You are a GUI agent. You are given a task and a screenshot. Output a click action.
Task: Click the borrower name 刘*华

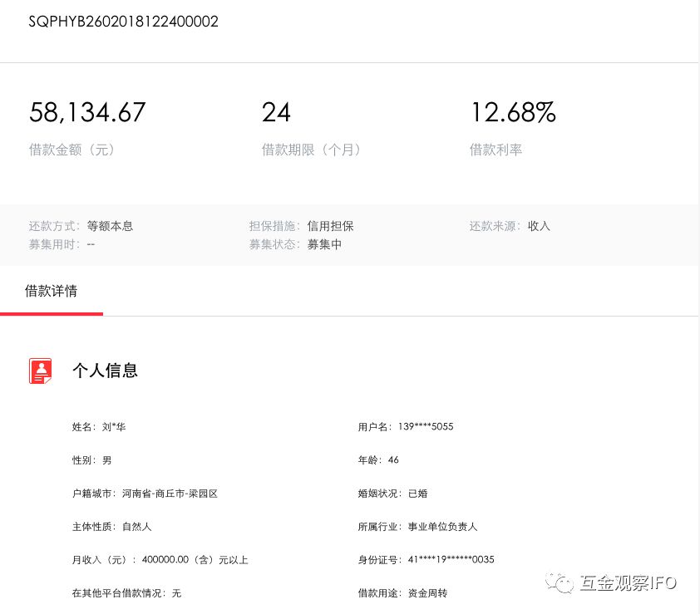tap(114, 427)
